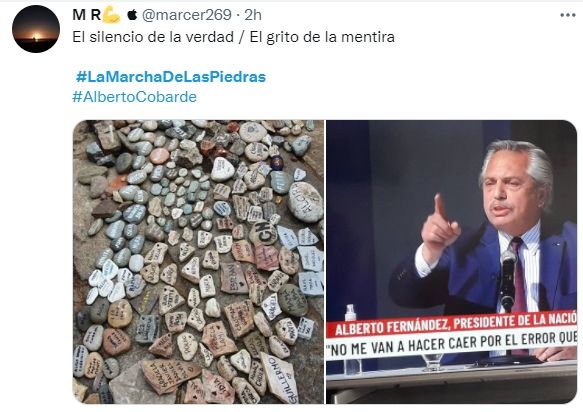Click the stone labeled "ESTEBAN"
The image size is (583, 412).
234,278
